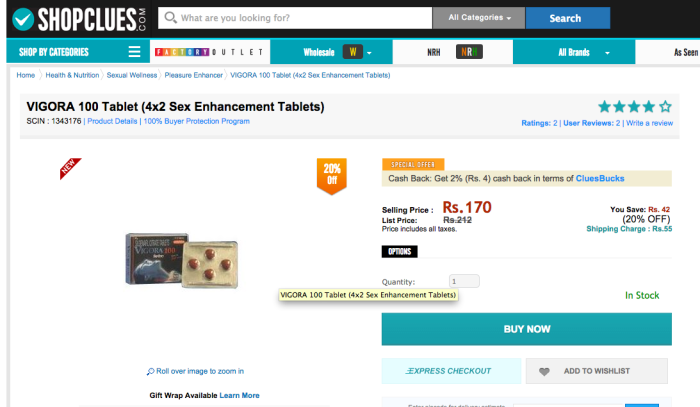Click the star rating icons
Image resolution: width=700 pixels, height=407 pixels.
634,106
